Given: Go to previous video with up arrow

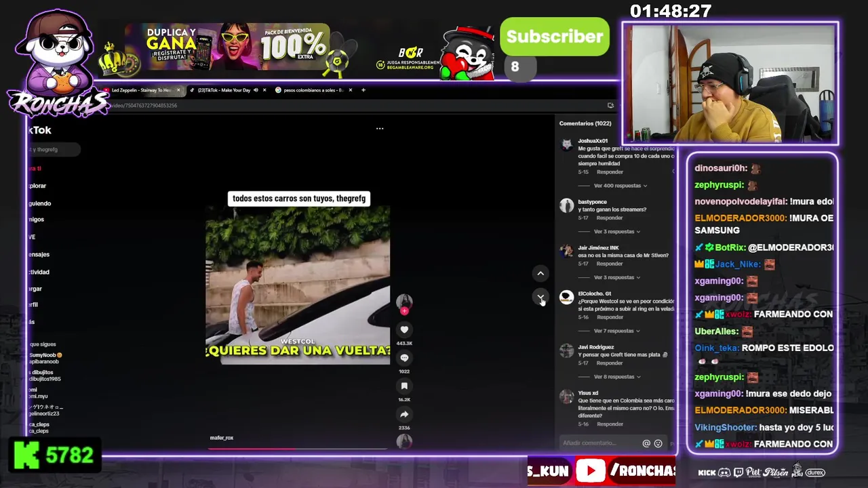Looking at the screenshot, I should (x=540, y=273).
